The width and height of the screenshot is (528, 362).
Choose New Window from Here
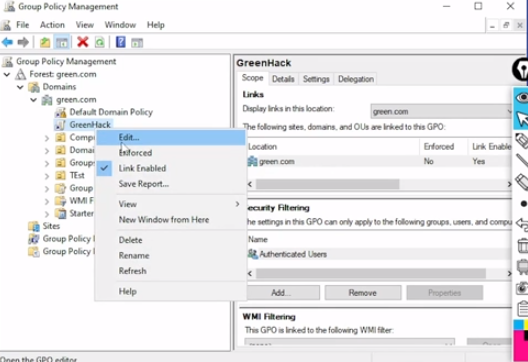pyautogui.click(x=171, y=220)
